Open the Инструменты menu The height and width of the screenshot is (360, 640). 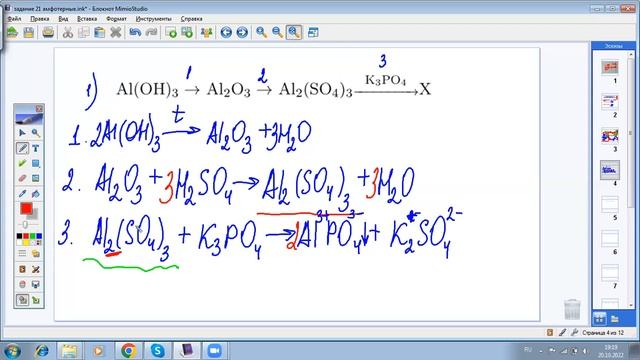[153, 19]
